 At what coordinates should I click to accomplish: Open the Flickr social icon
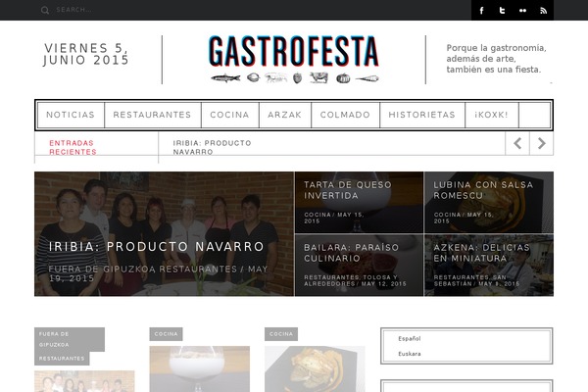tap(522, 11)
